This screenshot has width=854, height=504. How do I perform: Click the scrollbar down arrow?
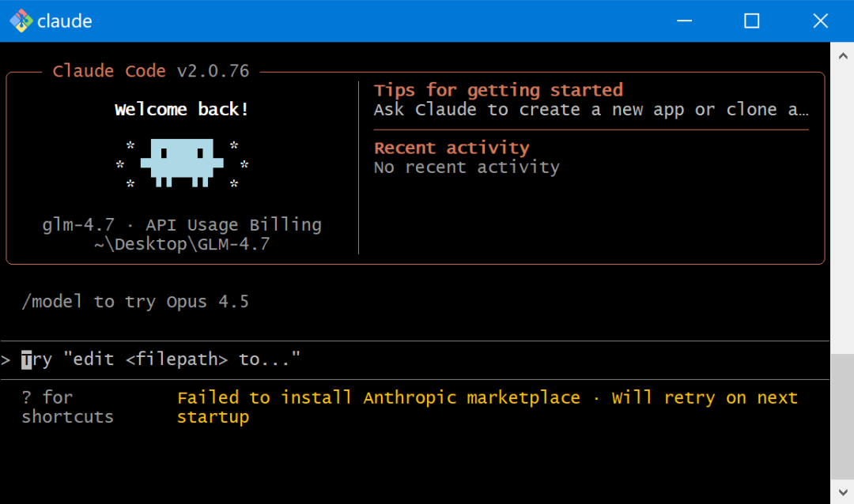click(843, 492)
